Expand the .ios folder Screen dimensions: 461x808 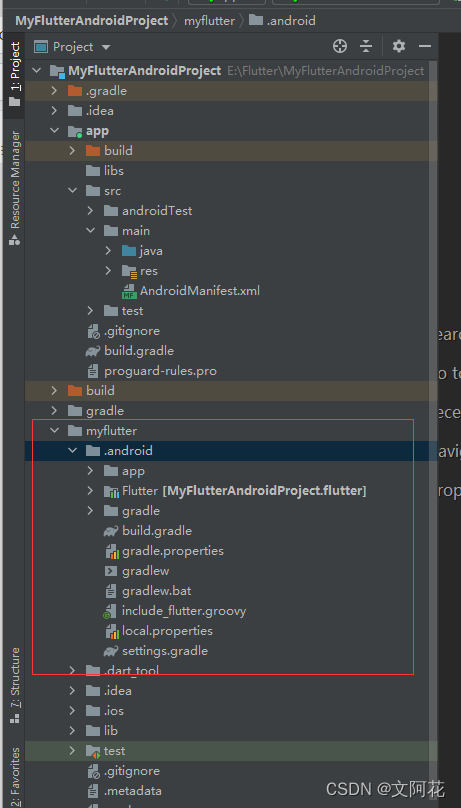pos(73,711)
